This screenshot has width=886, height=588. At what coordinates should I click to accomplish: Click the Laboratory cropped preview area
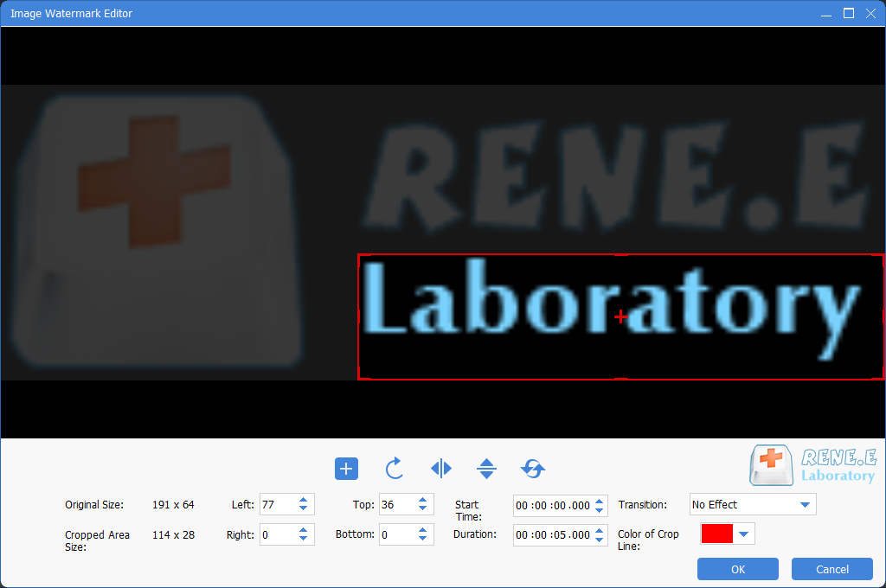[x=621, y=316]
